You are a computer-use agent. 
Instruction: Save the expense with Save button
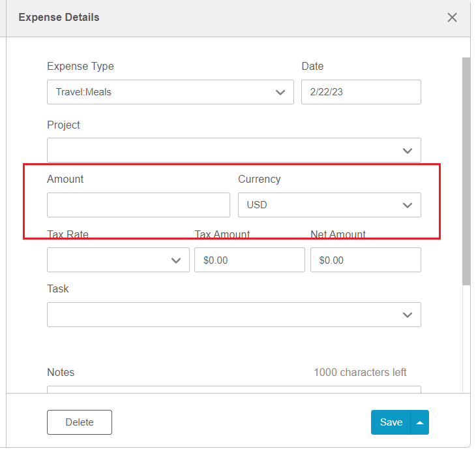[391, 422]
